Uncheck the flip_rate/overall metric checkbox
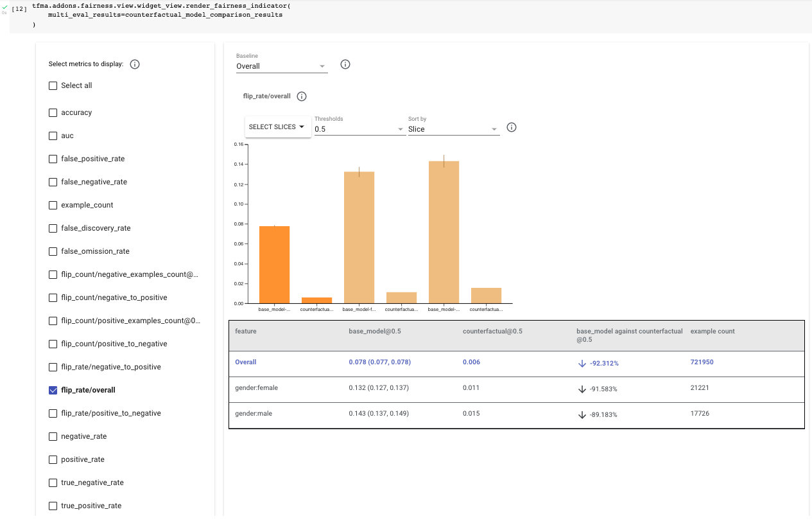Image resolution: width=812 pixels, height=523 pixels. (53, 390)
